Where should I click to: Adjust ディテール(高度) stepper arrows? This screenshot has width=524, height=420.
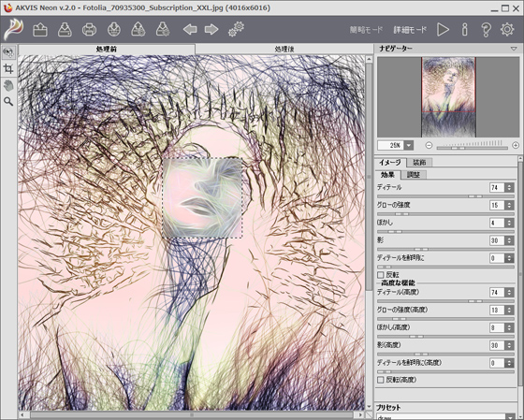pos(509,293)
